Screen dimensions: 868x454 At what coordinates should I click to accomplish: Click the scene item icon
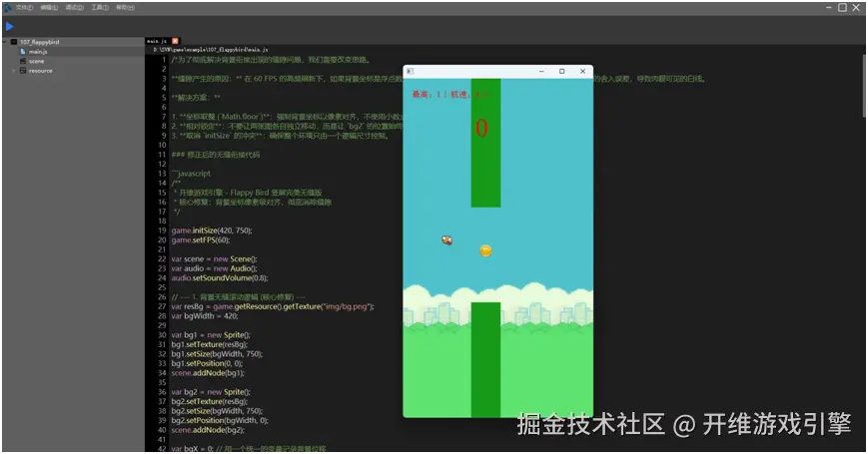pyautogui.click(x=23, y=61)
